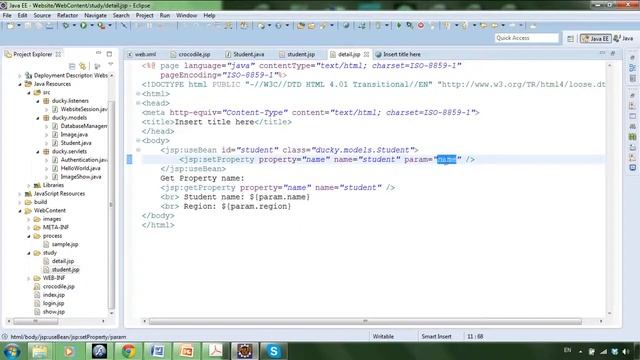Click the Project Explorer vertical scrollbar

point(111,204)
